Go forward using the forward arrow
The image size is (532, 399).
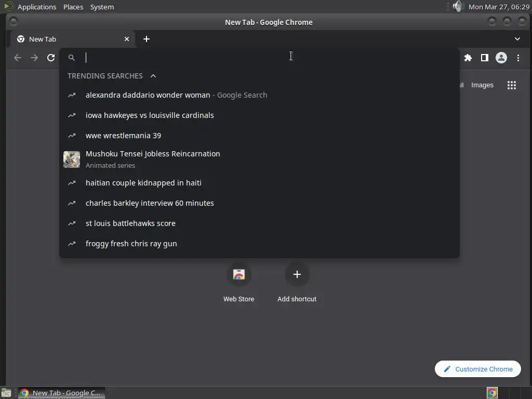(x=34, y=58)
